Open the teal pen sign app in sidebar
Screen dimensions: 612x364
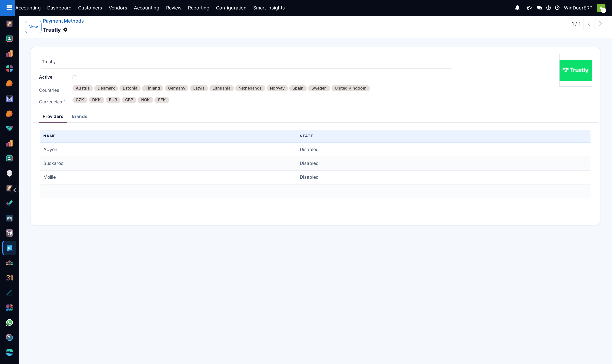coord(9,293)
